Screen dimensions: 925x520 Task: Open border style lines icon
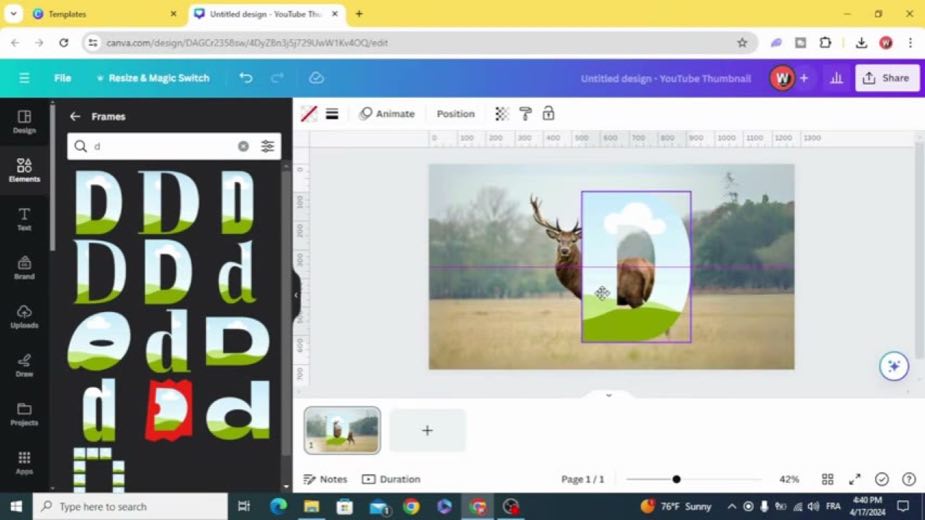332,114
